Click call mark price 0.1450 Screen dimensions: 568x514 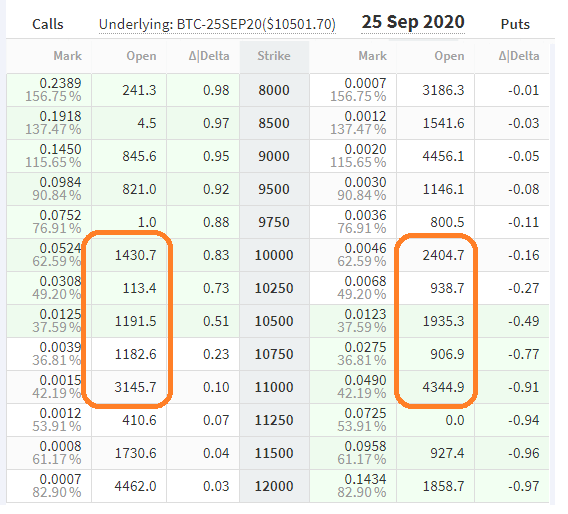tap(60, 149)
